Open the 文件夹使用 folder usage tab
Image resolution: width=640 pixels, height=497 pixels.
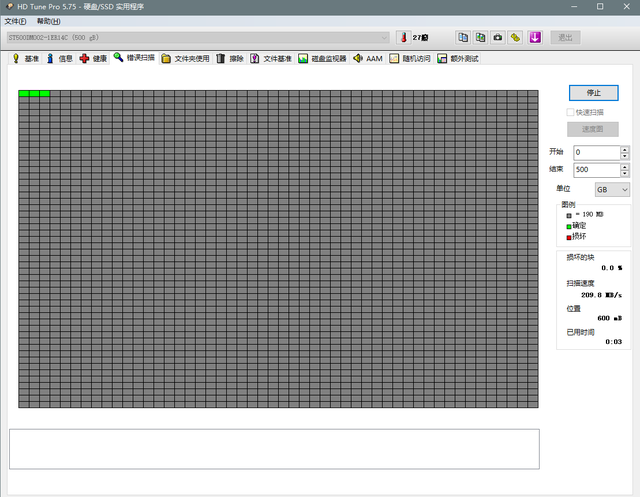(185, 59)
